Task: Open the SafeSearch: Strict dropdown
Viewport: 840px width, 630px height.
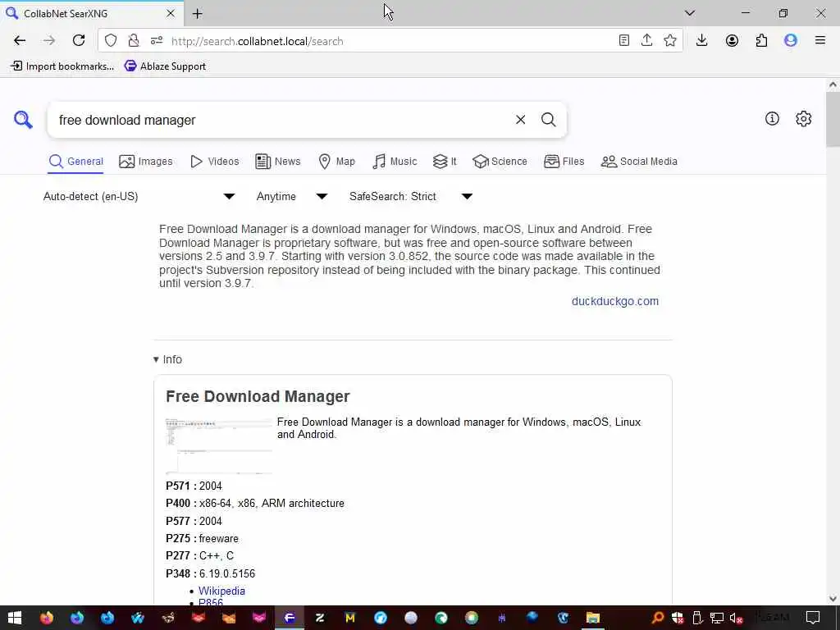Action: point(411,197)
